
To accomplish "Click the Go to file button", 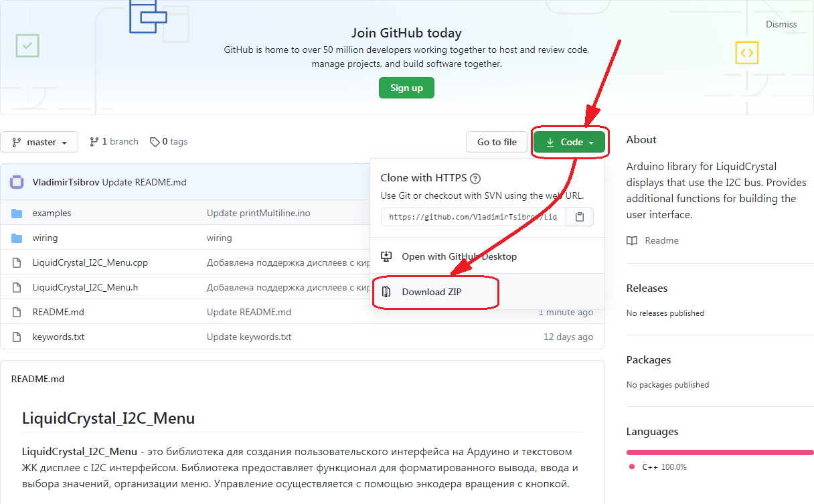I will click(497, 142).
